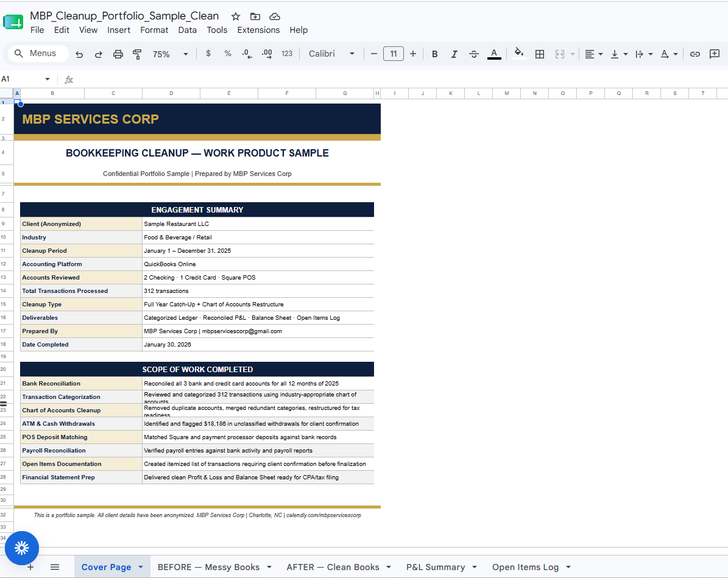Move document with folder icon
The height and width of the screenshot is (578, 728).
point(255,16)
